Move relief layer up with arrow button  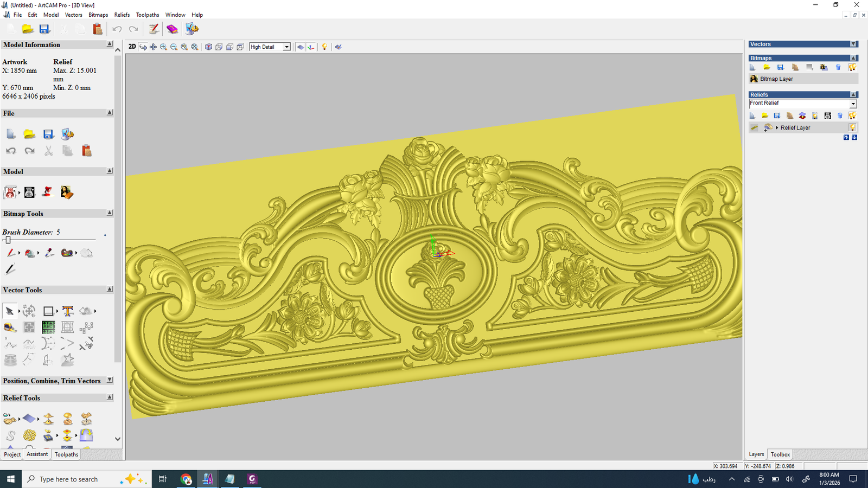click(846, 138)
